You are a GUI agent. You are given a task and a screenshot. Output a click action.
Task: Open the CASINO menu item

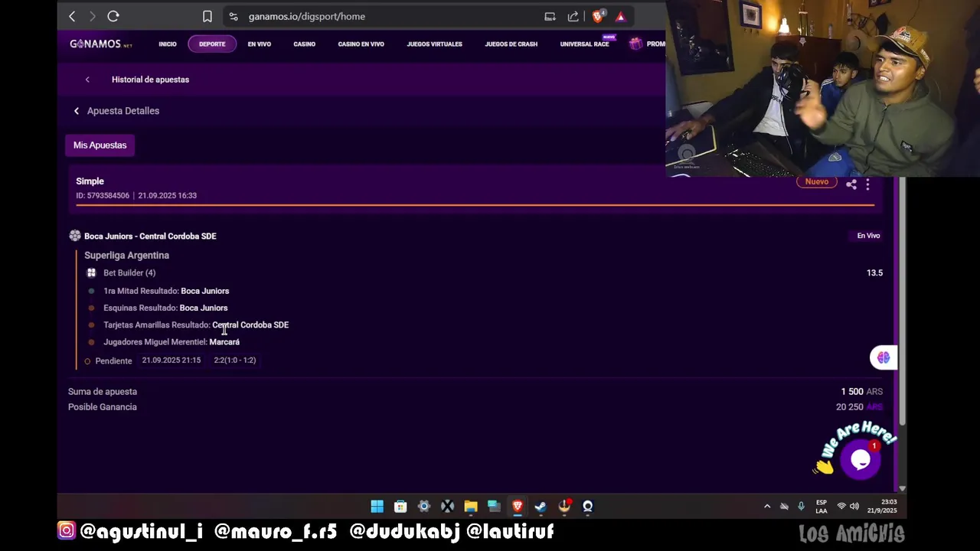pyautogui.click(x=304, y=44)
